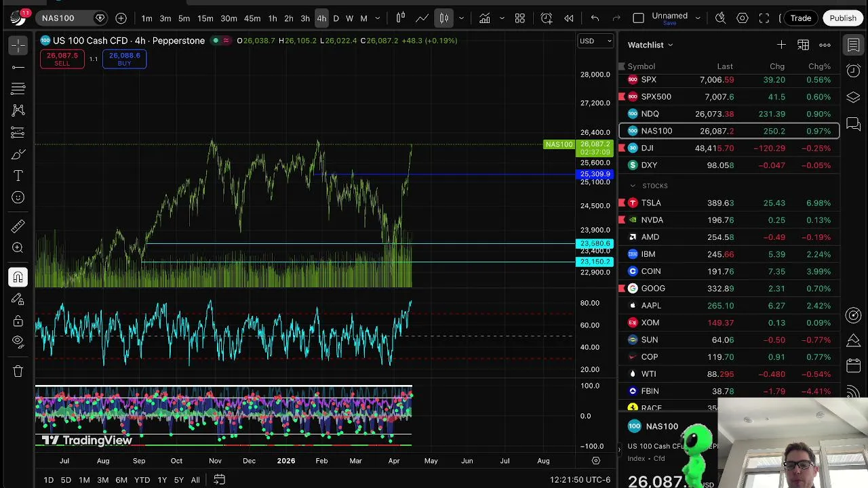Screen dimensions: 868x488
Task: Open the go to date calendar icon
Action: pyautogui.click(x=219, y=480)
